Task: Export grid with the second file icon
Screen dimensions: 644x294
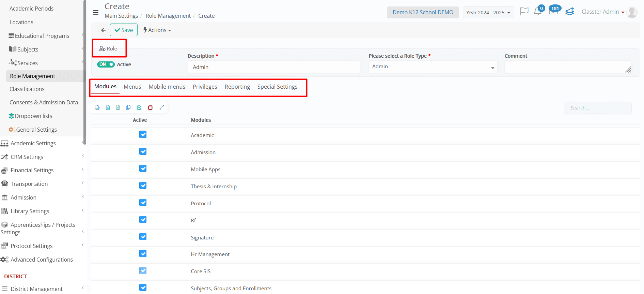Action: 118,107
